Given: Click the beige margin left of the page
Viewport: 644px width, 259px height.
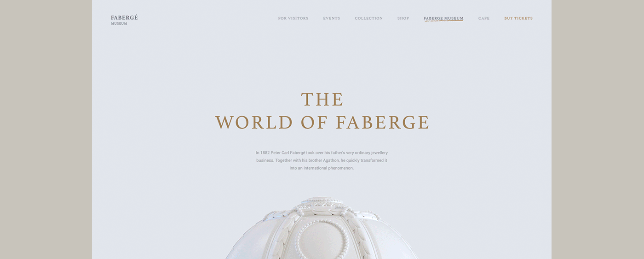Looking at the screenshot, I should pyautogui.click(x=46, y=129).
